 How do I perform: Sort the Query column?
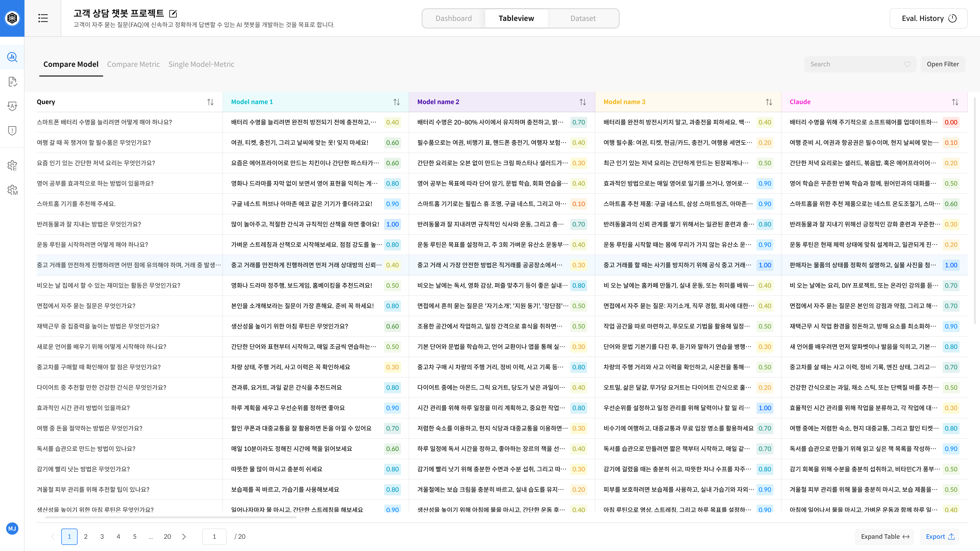click(x=210, y=102)
